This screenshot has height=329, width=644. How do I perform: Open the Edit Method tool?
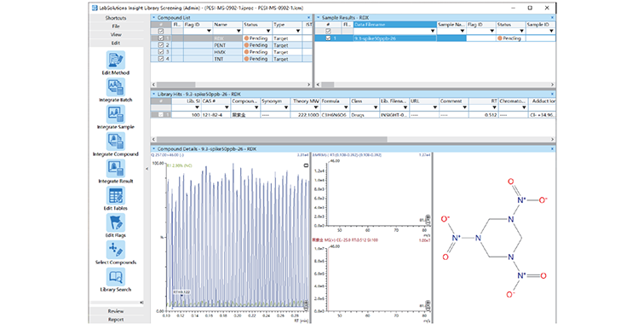[116, 60]
